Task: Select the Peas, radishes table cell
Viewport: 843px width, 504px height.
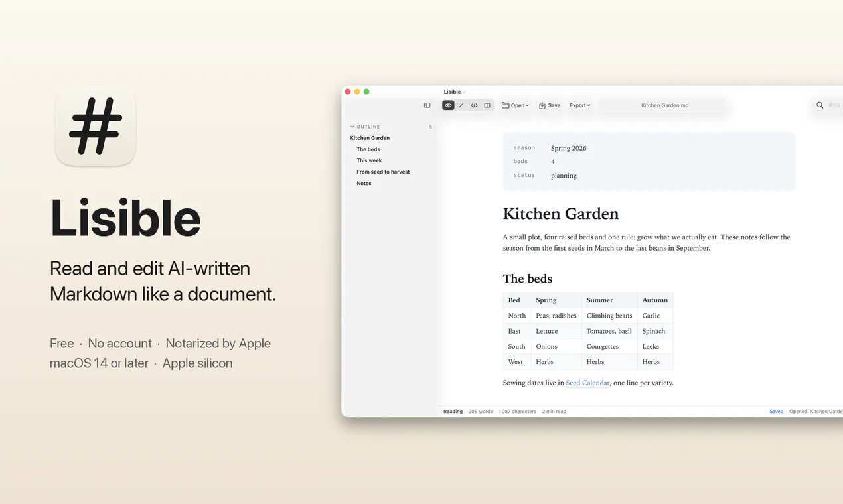Action: click(556, 316)
